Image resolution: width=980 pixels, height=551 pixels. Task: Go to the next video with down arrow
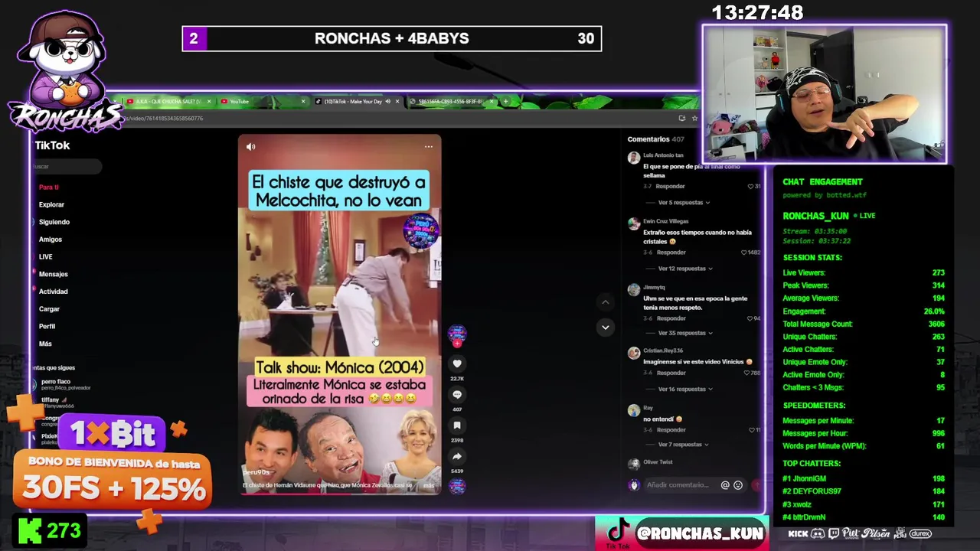[x=605, y=328]
